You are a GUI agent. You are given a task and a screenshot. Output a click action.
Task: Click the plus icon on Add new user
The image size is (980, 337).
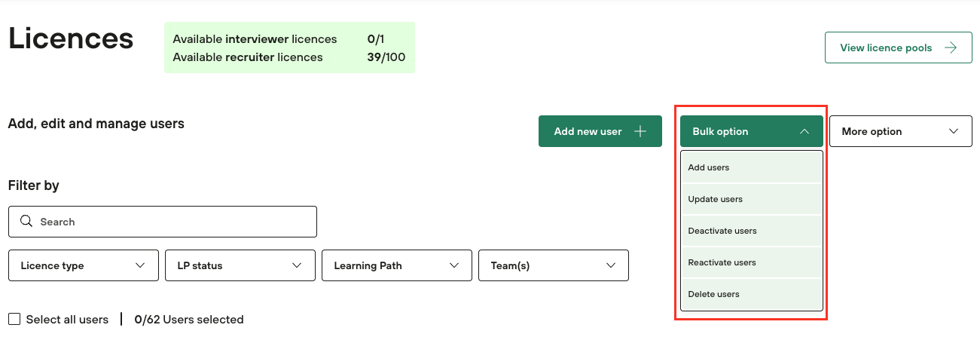tap(640, 131)
